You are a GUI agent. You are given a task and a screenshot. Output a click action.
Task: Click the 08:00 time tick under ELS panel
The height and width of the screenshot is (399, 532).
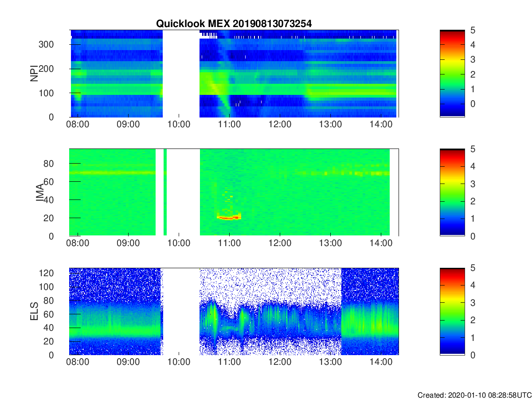[78, 363]
